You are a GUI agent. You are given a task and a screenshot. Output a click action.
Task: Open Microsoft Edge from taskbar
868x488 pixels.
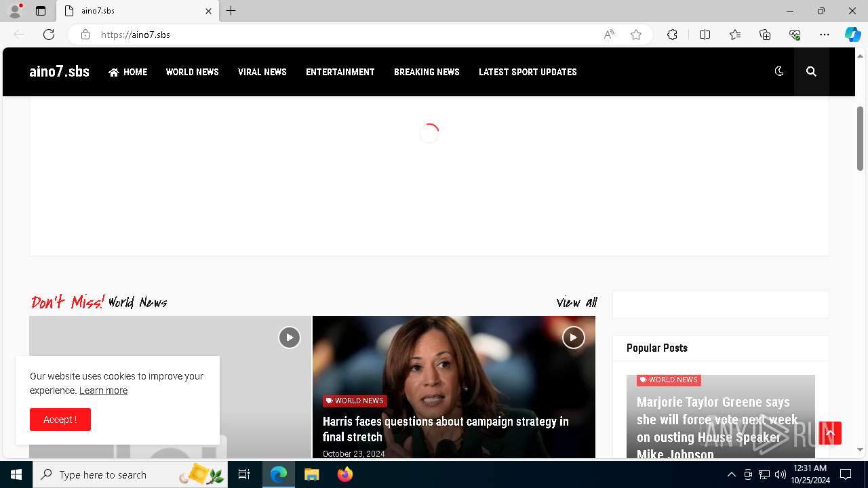pos(279,474)
